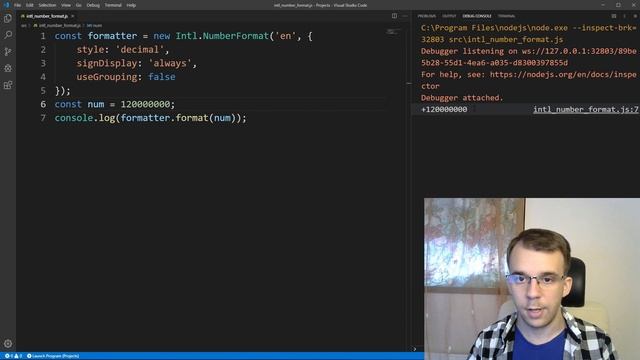The width and height of the screenshot is (640, 360).
Task: Click the VS Code logo in title bar
Action: pos(6,5)
